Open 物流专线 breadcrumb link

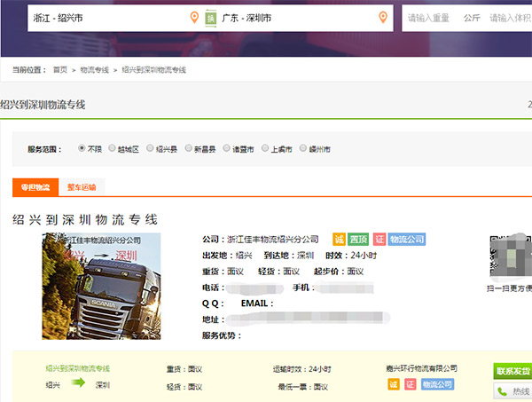(94, 70)
